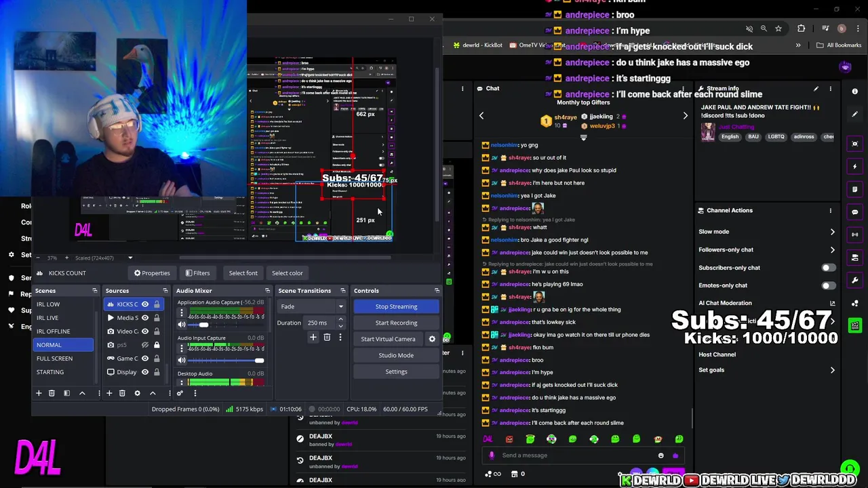Open browser extensions puzzle icon
The width and height of the screenshot is (868, 488).
pos(802,28)
